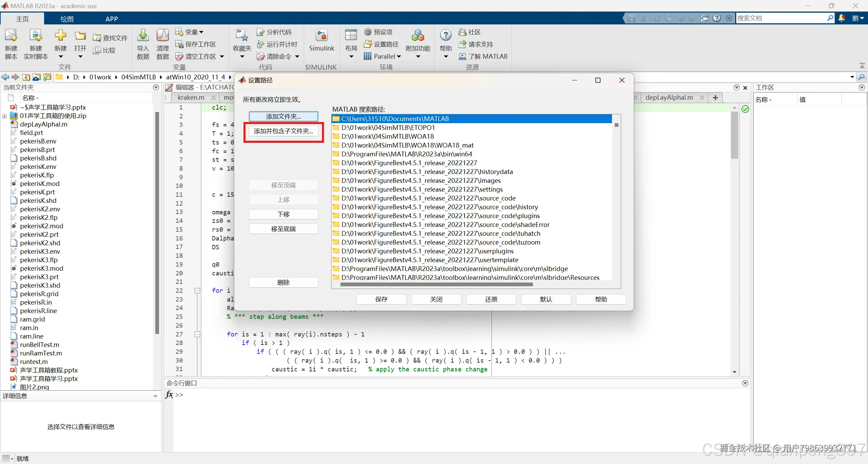Image resolution: width=868 pixels, height=464 pixels.
Task: Click the Find Files (查找文件) icon
Action: pyautogui.click(x=97, y=38)
